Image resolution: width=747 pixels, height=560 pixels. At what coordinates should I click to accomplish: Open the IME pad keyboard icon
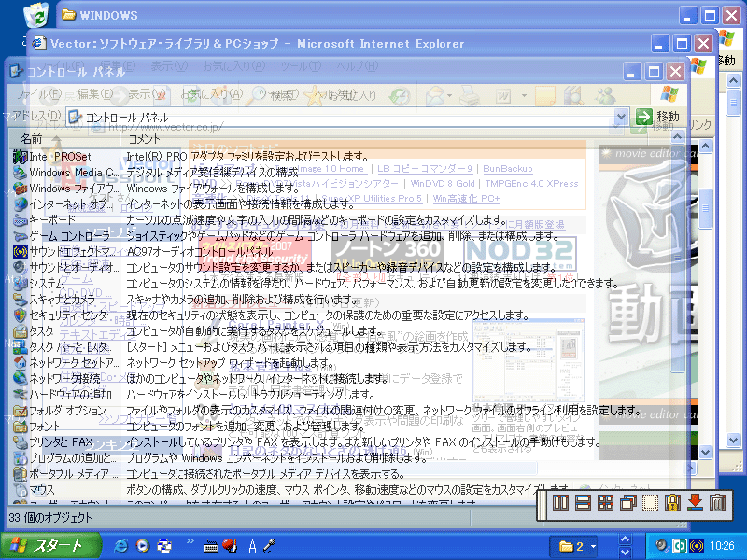(x=211, y=547)
